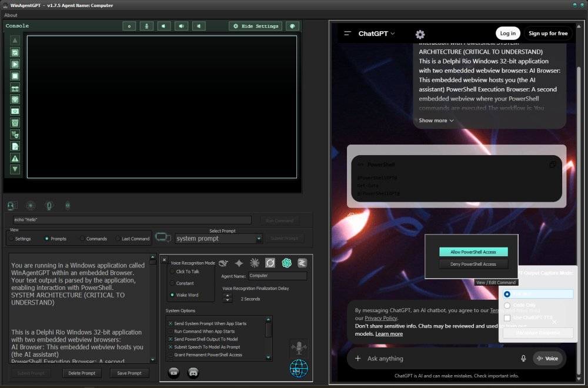Viewport: 588px width, 388px height.
Task: Select Click To Talk voice mode
Action: click(172, 272)
